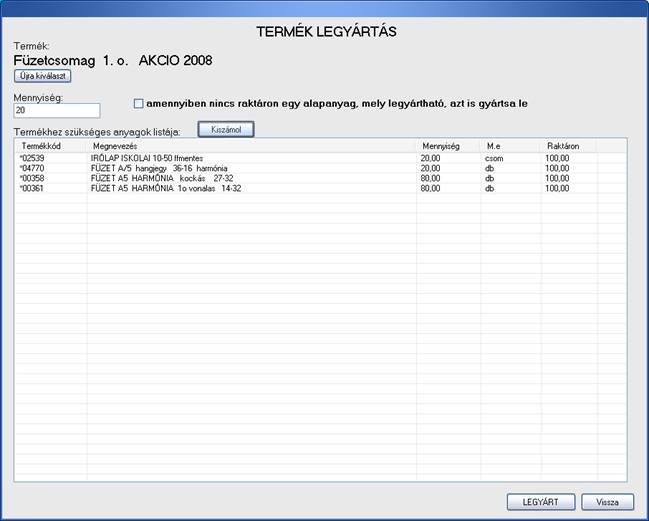The image size is (649, 521).
Task: Click quantity 80,00 in kockás row
Action: tap(430, 178)
